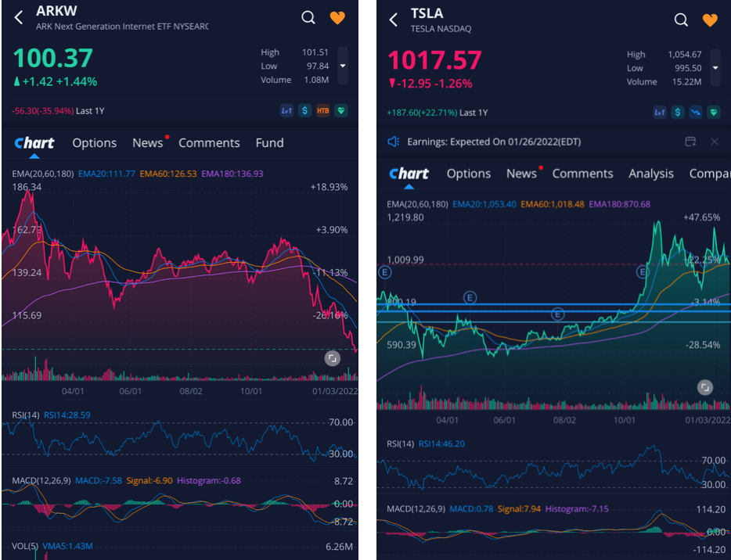Tap TSLA RSI14:46.20 value
This screenshot has width=731, height=560.
(x=441, y=443)
